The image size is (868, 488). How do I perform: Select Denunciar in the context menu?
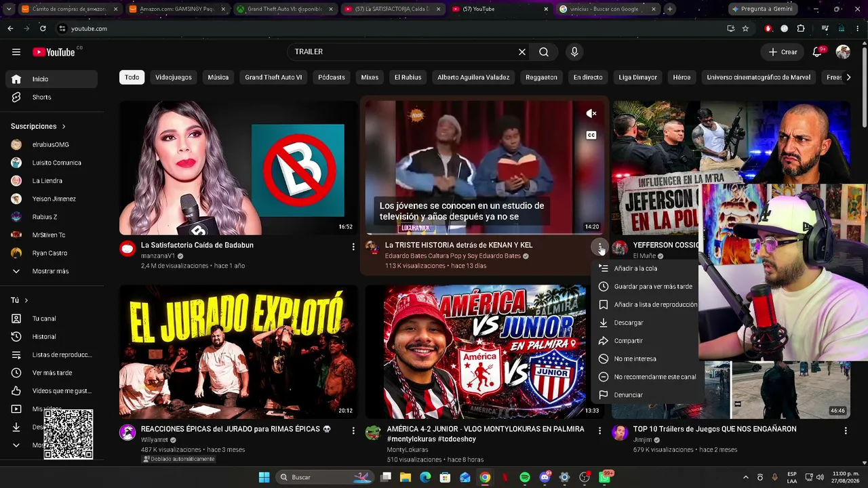[x=645, y=395]
